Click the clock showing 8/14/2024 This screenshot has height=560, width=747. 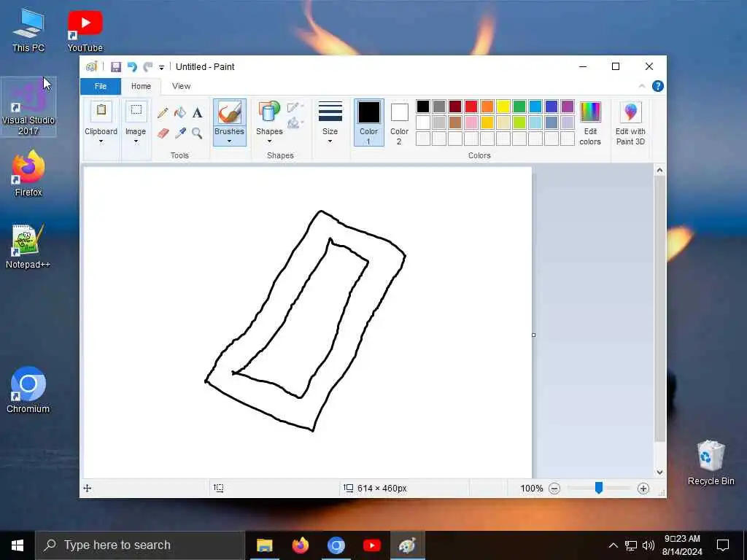tap(682, 545)
